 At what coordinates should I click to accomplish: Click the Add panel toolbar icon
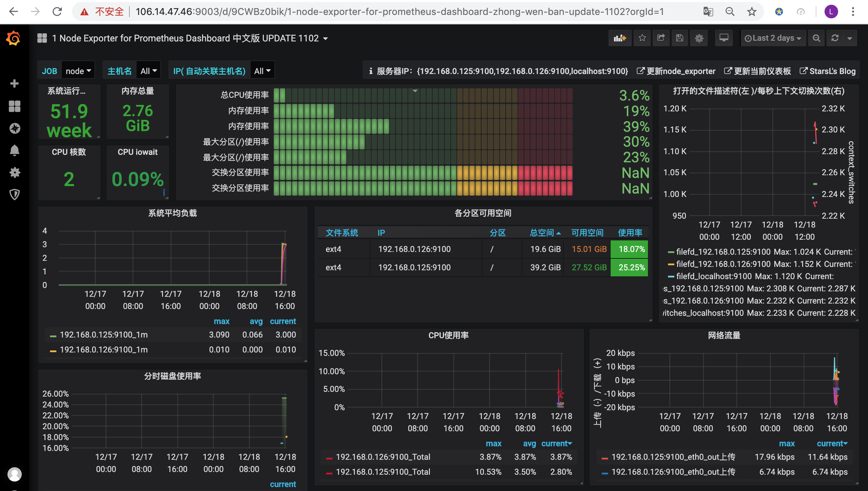point(620,38)
